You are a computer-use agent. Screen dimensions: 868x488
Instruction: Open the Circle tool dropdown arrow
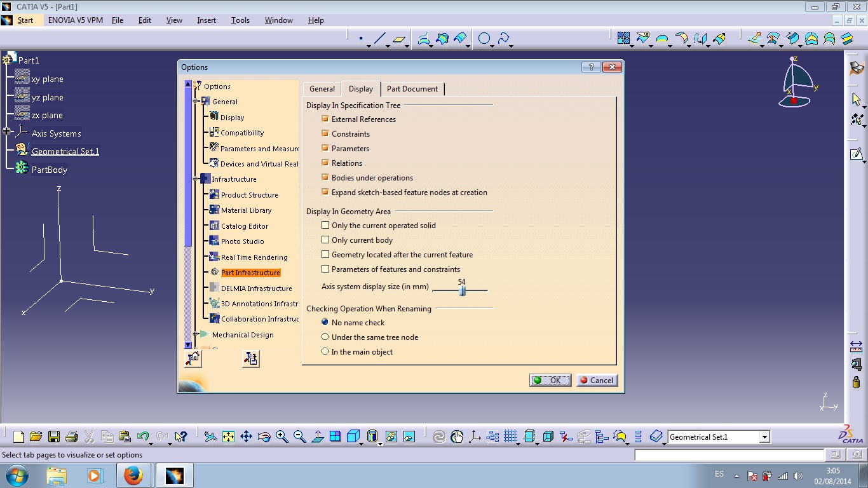click(493, 45)
